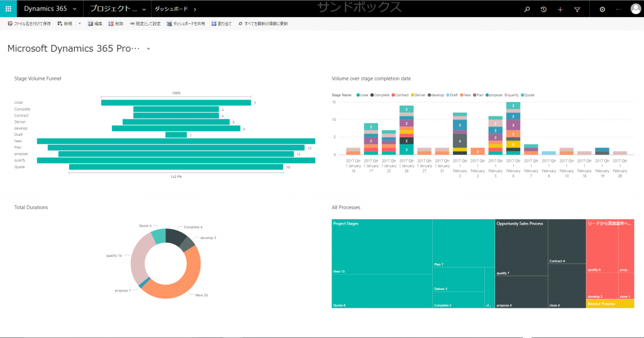Select the close legend color dot
Screen dimensions: 644x338
click(x=358, y=95)
